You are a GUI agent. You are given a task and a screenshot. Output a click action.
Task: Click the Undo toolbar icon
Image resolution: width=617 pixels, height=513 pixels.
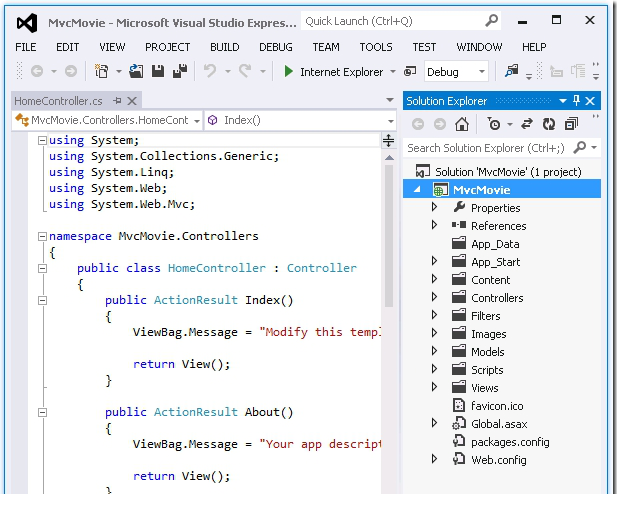[x=210, y=71]
